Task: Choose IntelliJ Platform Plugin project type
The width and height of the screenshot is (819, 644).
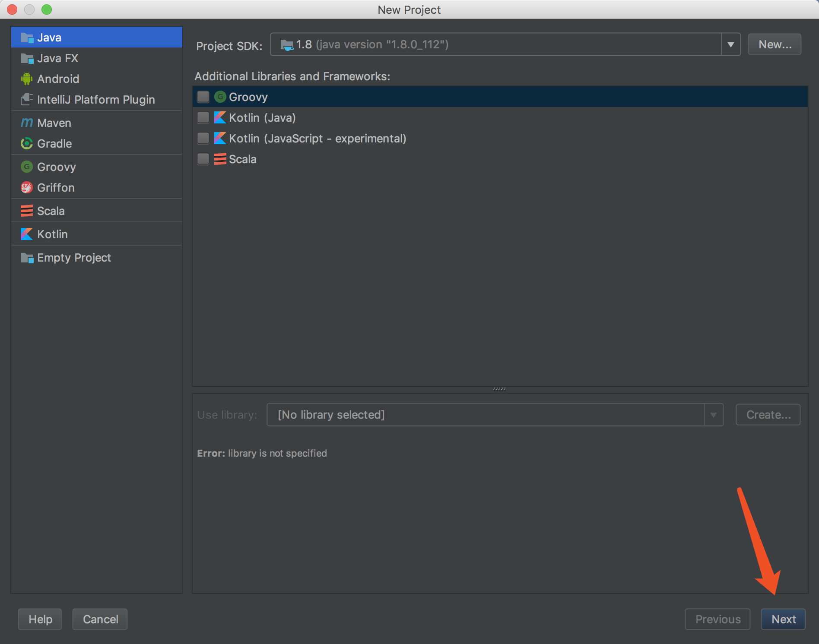Action: point(97,100)
